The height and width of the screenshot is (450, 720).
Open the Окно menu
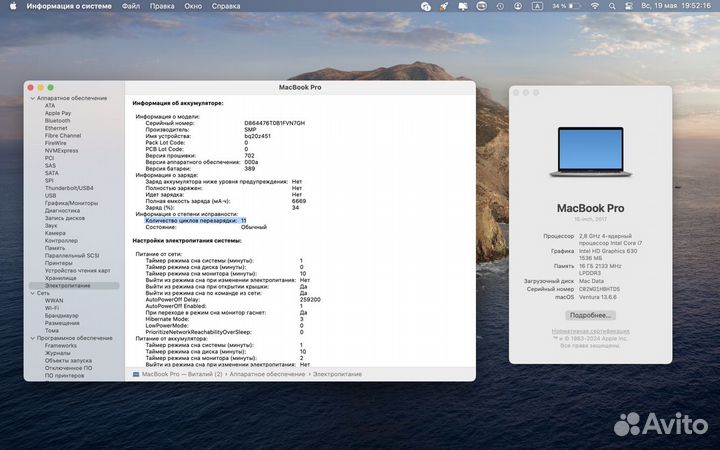(x=193, y=6)
